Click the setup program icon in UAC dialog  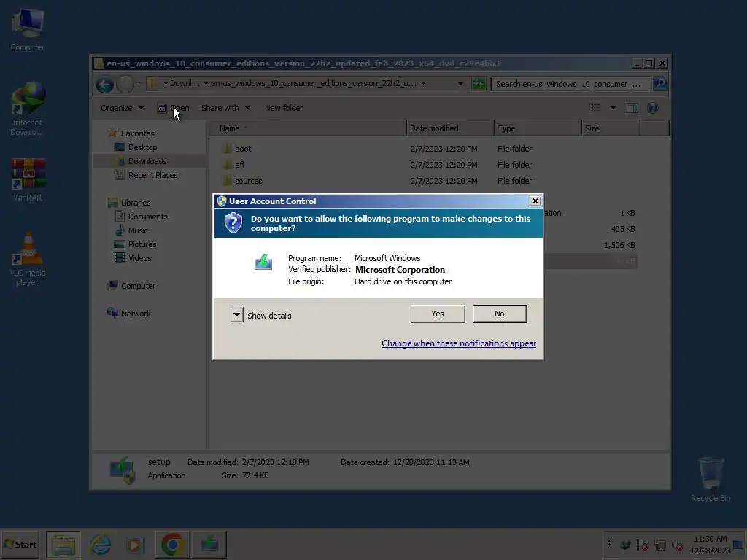pyautogui.click(x=263, y=262)
